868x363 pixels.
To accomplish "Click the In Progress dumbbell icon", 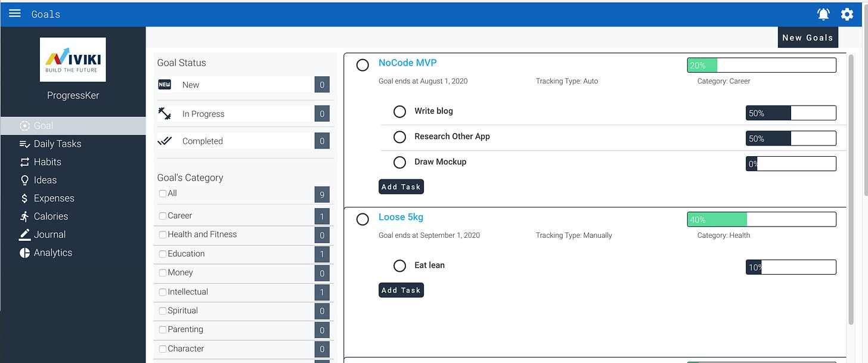I will 165,113.
